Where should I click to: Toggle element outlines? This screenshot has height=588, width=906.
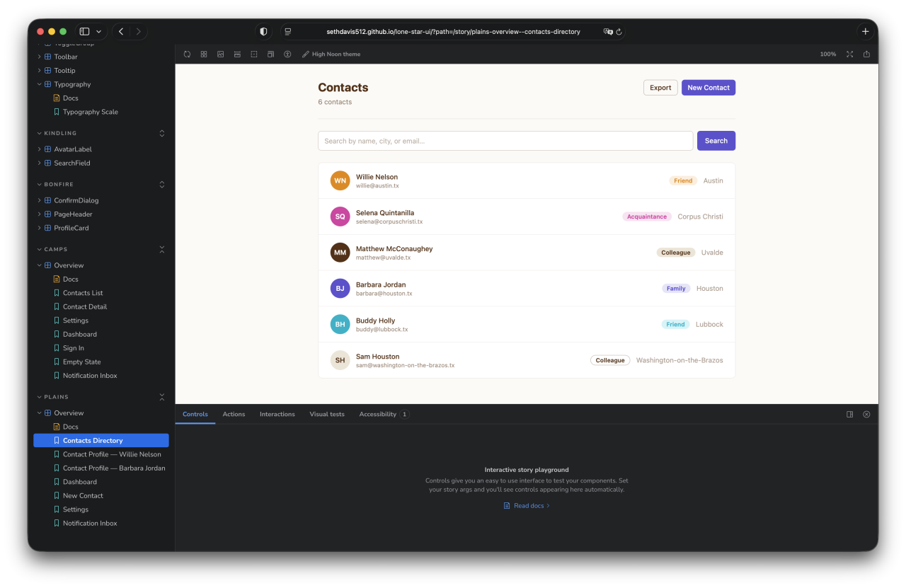[x=253, y=54]
